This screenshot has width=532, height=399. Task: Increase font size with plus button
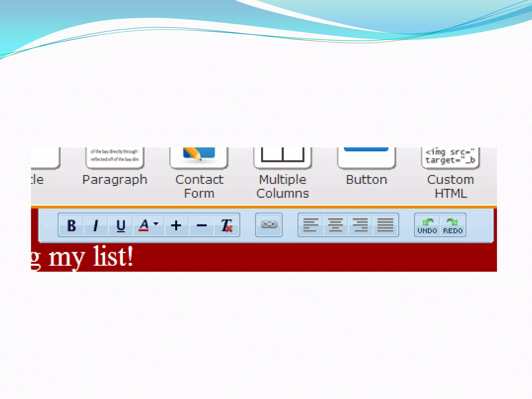(x=176, y=225)
